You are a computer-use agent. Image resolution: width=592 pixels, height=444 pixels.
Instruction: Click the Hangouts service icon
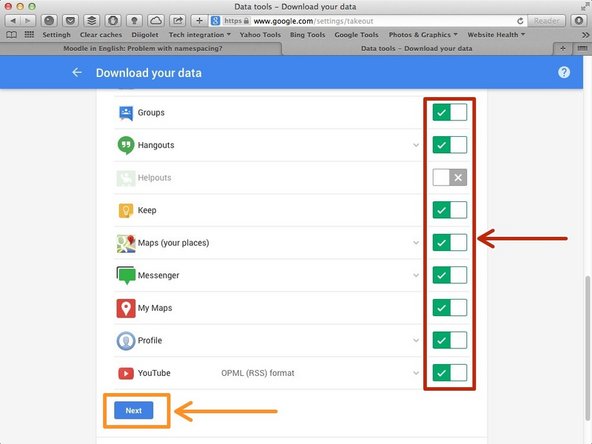[126, 145]
